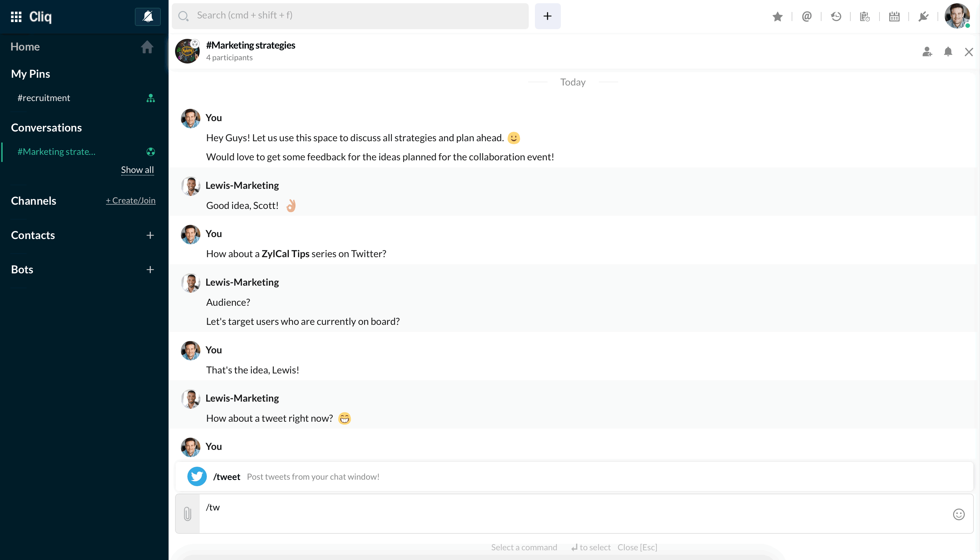Expand Bots with the plus control

150,269
